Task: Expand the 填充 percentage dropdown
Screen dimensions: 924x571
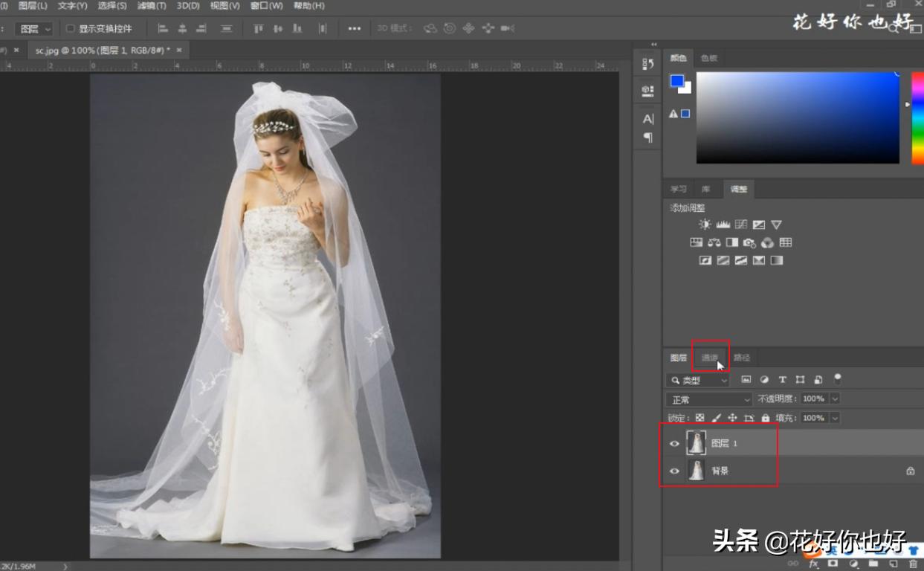Action: tap(834, 418)
